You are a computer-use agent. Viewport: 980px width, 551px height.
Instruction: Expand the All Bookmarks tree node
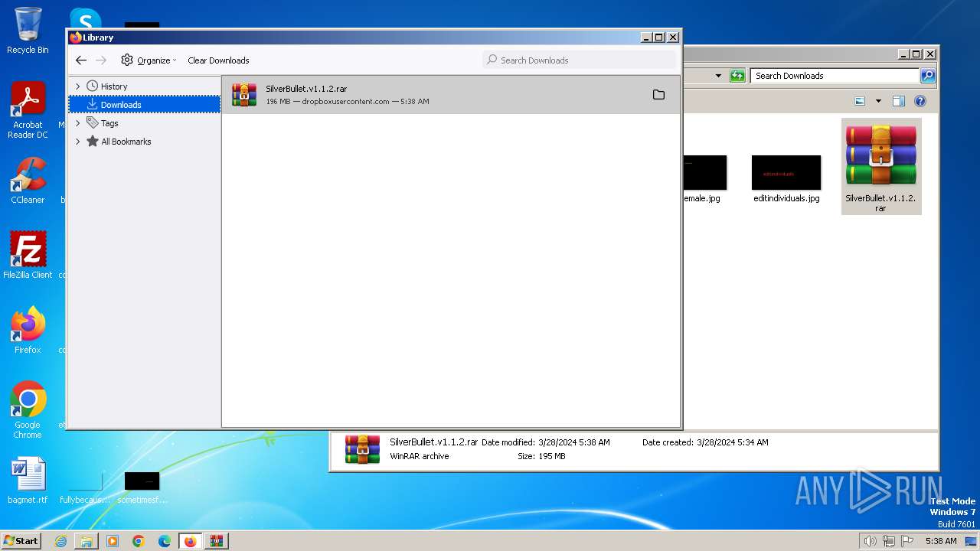[77, 142]
